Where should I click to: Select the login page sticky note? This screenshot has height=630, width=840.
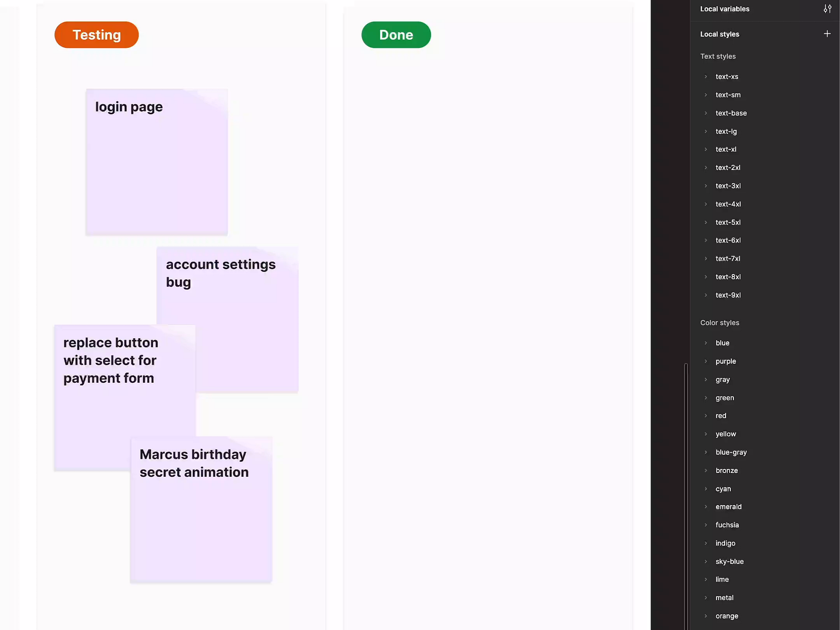[x=156, y=161]
